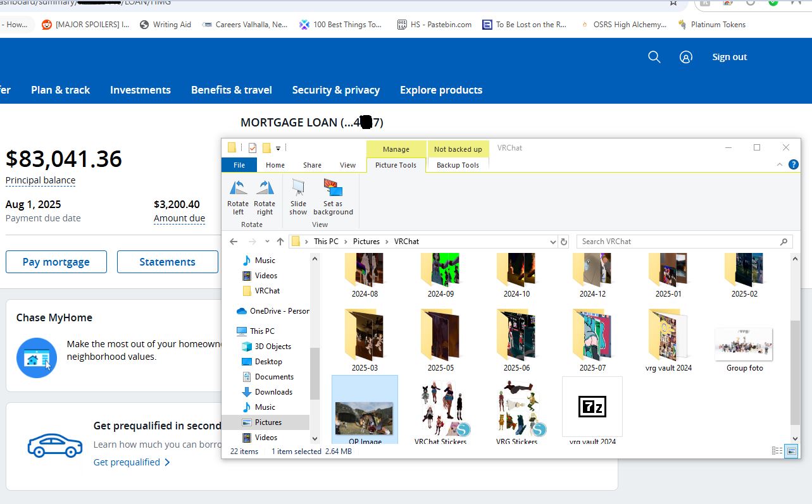Set picture as background

(x=333, y=197)
